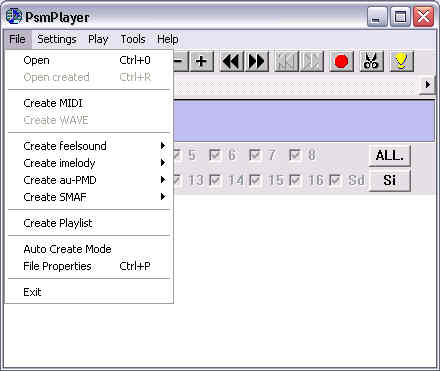Click the grayed next track button
440x371 pixels.
(312, 61)
